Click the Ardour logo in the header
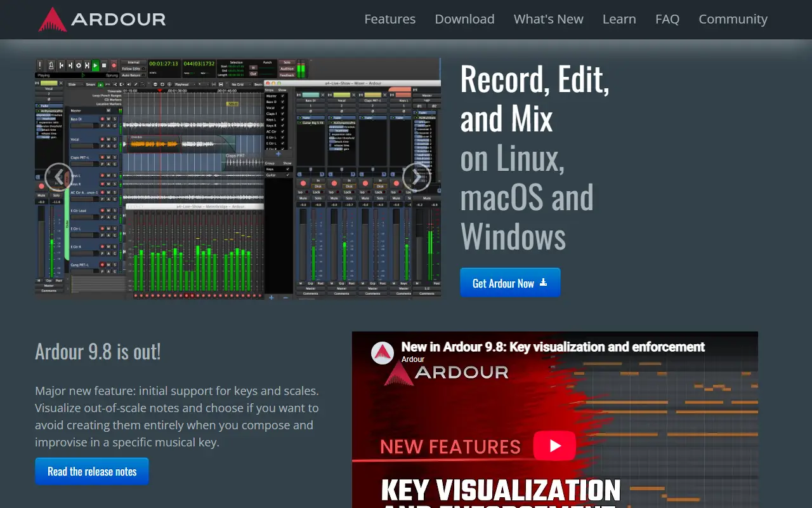The height and width of the screenshot is (508, 812). 102,19
